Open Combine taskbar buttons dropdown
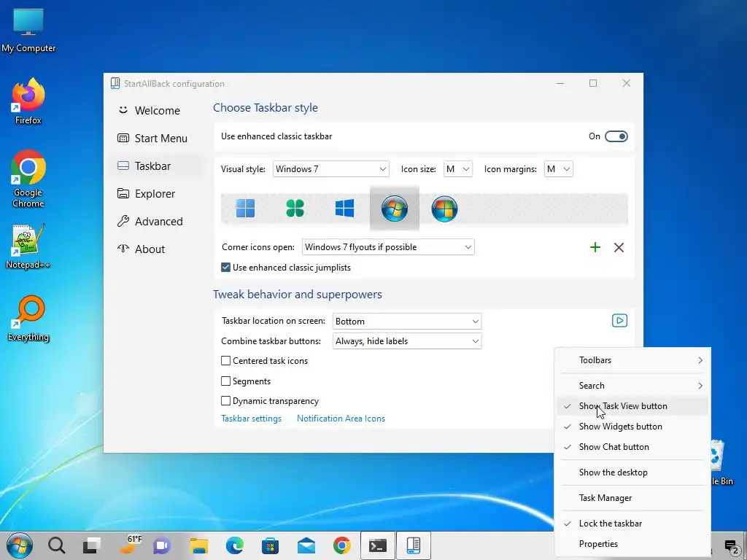 pos(407,341)
